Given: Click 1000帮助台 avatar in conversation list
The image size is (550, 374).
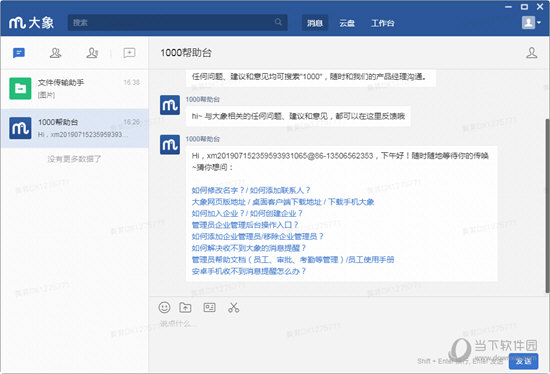Looking at the screenshot, I should coord(20,128).
